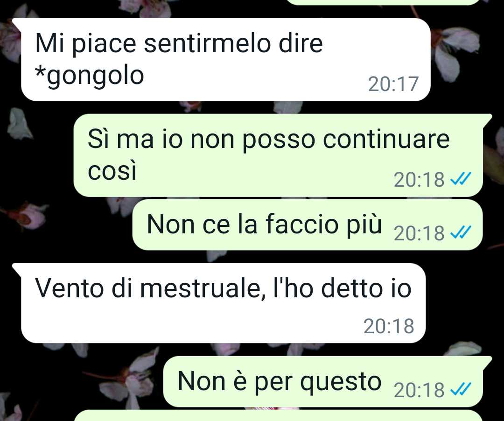Screen dimensions: 504x421
Task: Click the 20:17 timestamp
Action: [x=393, y=84]
